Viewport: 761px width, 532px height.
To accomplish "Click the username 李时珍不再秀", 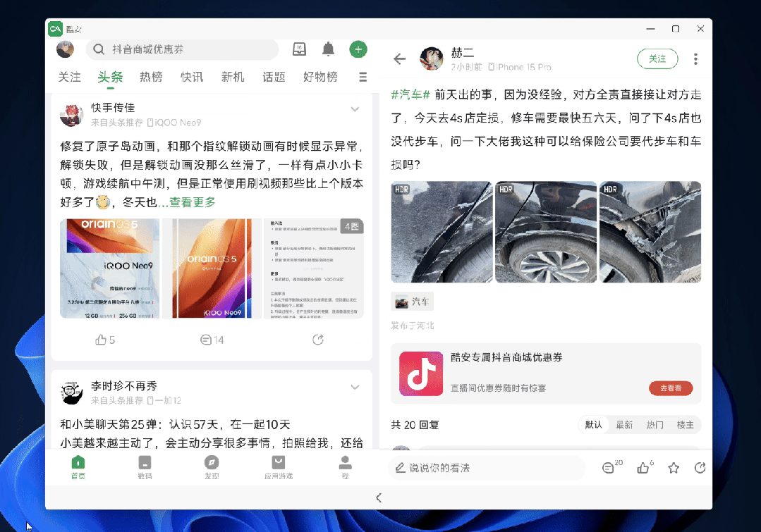I will pos(123,386).
